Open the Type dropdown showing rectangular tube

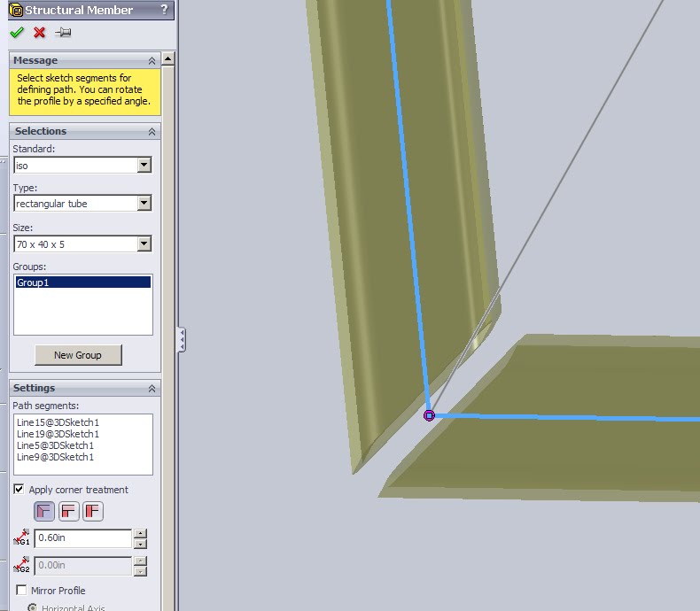point(144,204)
